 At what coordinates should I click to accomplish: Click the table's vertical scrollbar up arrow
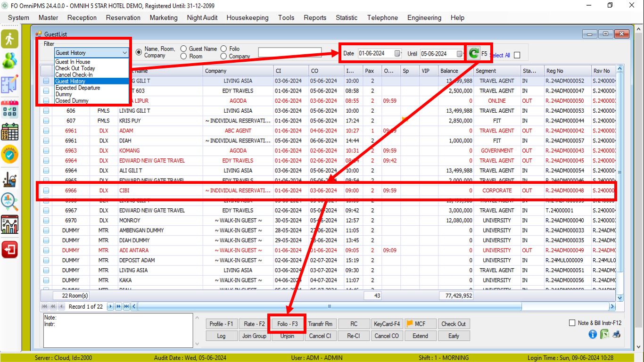[619, 69]
